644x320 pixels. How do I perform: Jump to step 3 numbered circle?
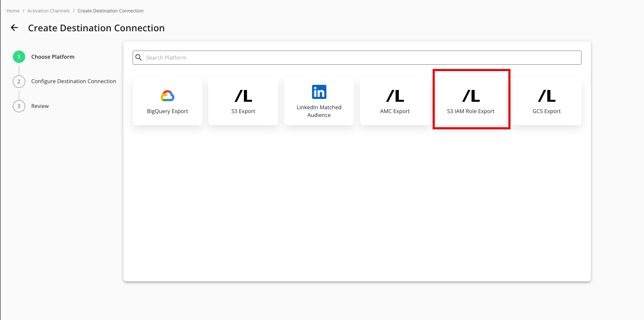pos(19,106)
